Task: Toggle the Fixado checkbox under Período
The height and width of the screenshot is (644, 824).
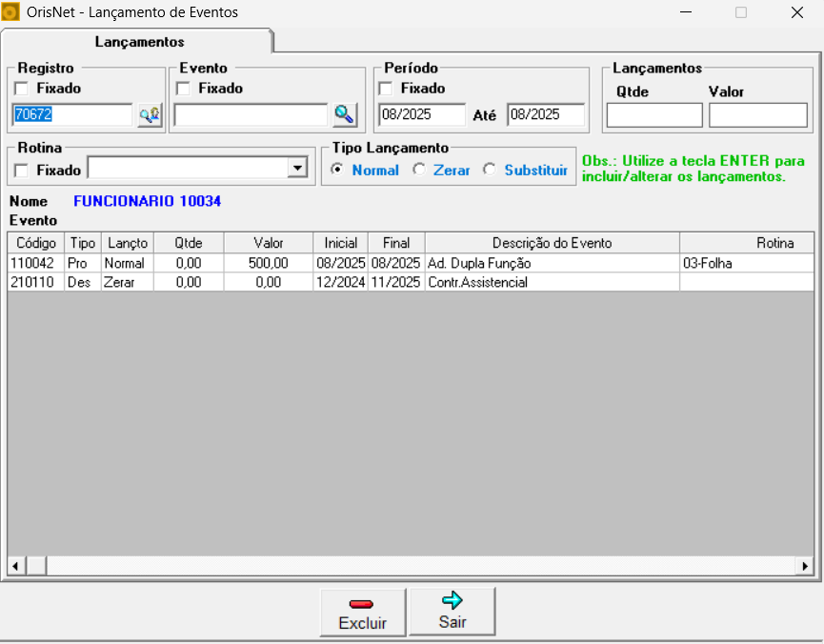Action: [x=387, y=89]
